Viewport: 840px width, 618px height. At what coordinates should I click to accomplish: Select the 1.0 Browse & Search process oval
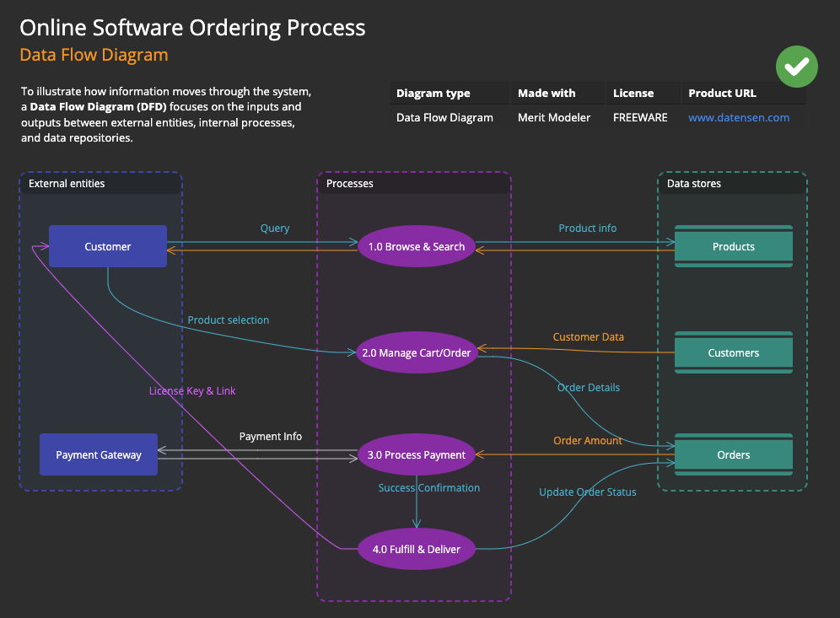(x=417, y=246)
